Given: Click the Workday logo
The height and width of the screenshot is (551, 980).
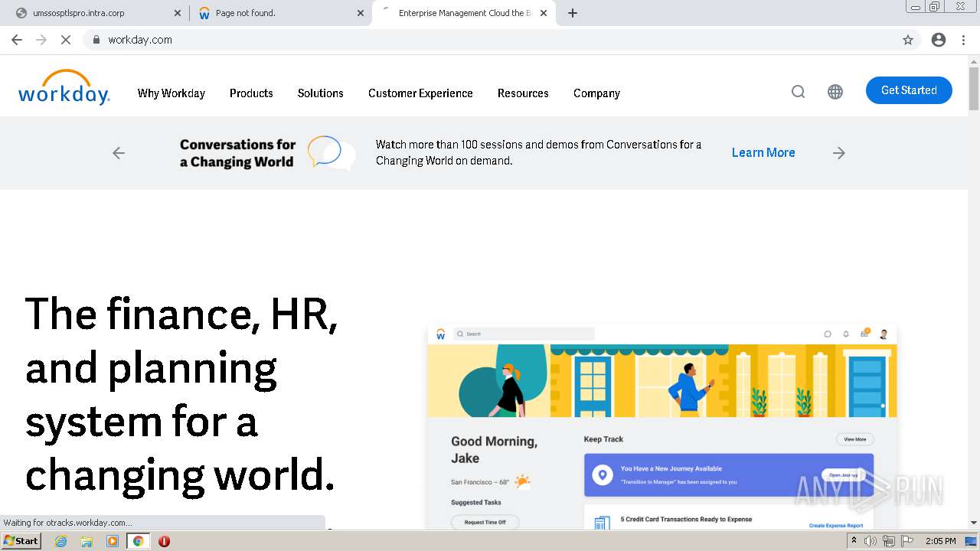Looking at the screenshot, I should tap(64, 86).
